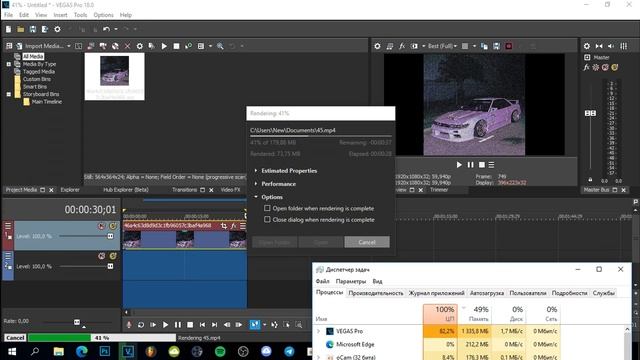Viewport: 640px width, 360px height.
Task: Open Master Bus properties gear icon
Action: click(x=587, y=46)
